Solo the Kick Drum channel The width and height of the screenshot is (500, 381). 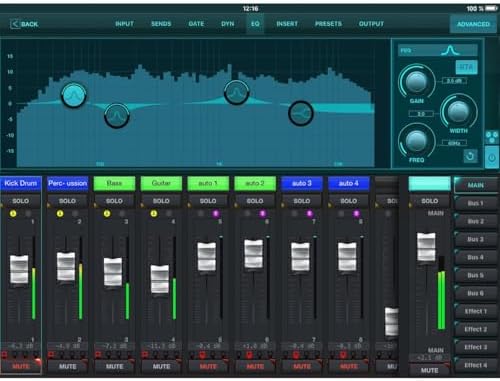(21, 201)
